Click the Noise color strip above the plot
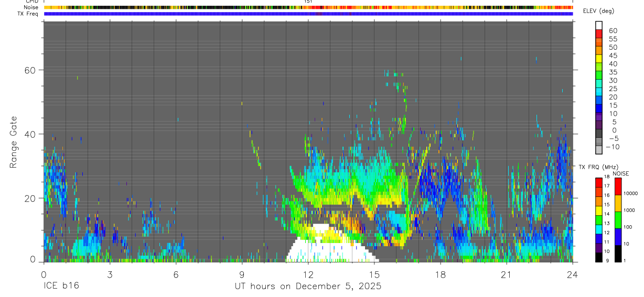 308,7
